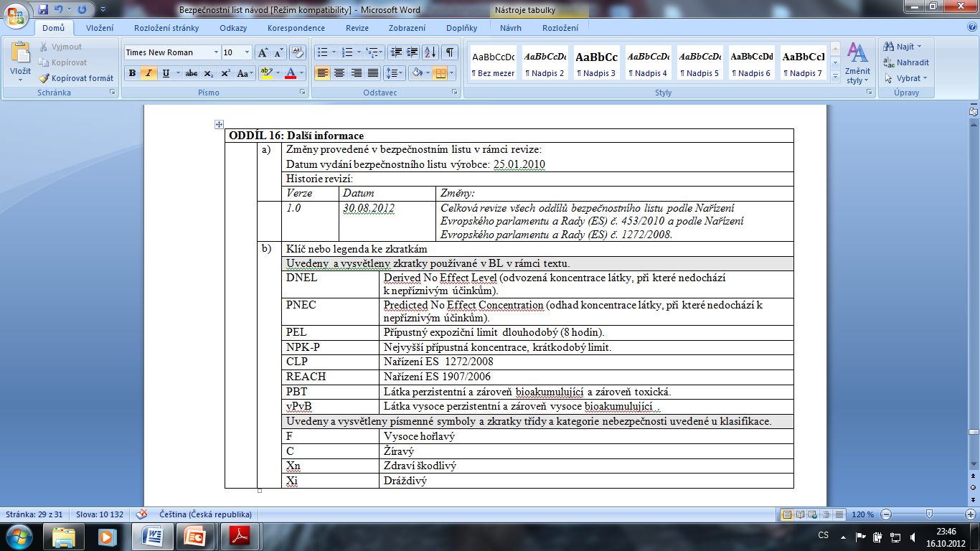
Task: Open the change case Aa dropdown
Action: coord(245,73)
